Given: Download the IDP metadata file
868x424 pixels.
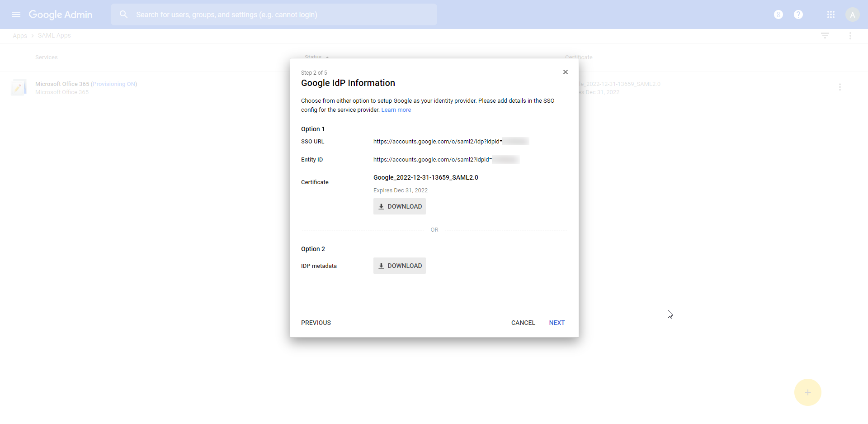Looking at the screenshot, I should [400, 266].
